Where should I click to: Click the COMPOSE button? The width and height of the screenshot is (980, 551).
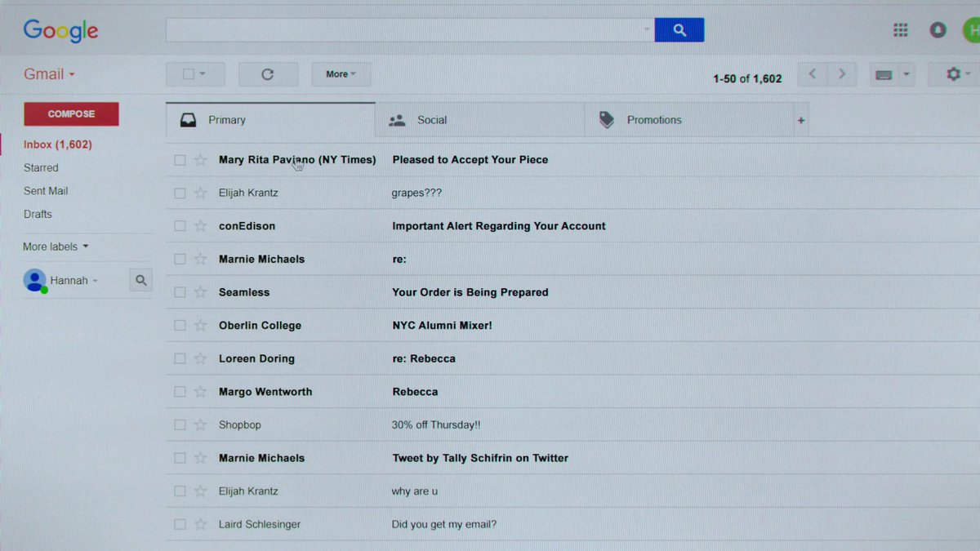[71, 114]
